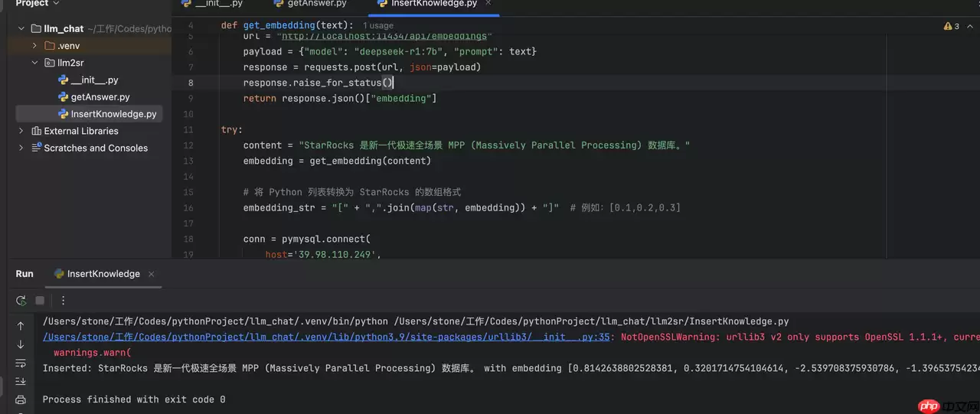The height and width of the screenshot is (414, 980).
Task: Select Scratches and Consoles tree item
Action: coord(96,148)
